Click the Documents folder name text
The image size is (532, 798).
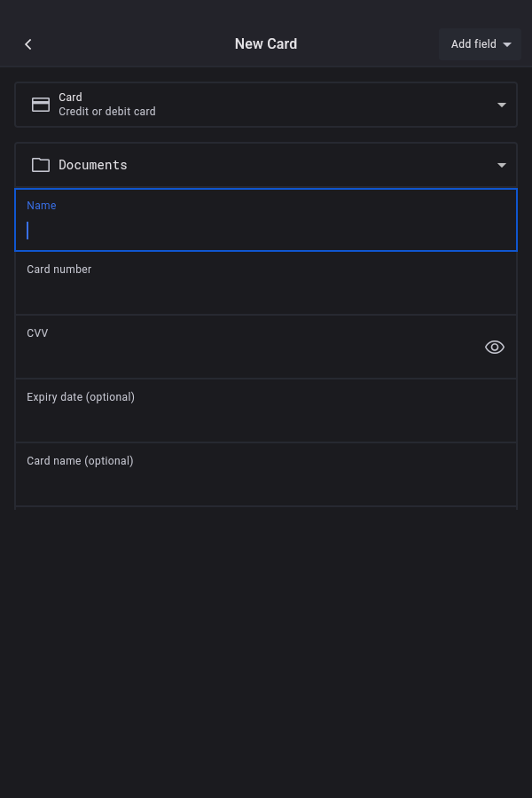pyautogui.click(x=93, y=165)
